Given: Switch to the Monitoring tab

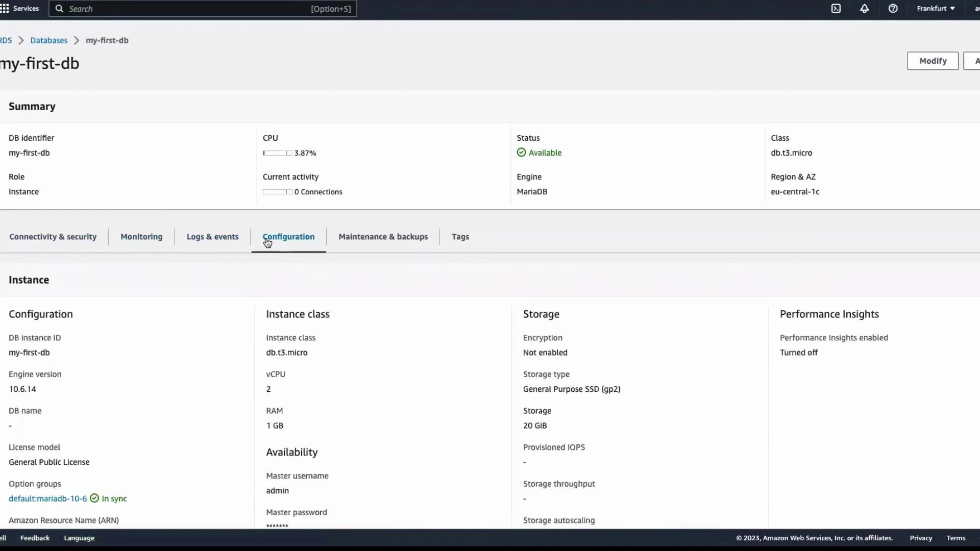Looking at the screenshot, I should point(141,236).
